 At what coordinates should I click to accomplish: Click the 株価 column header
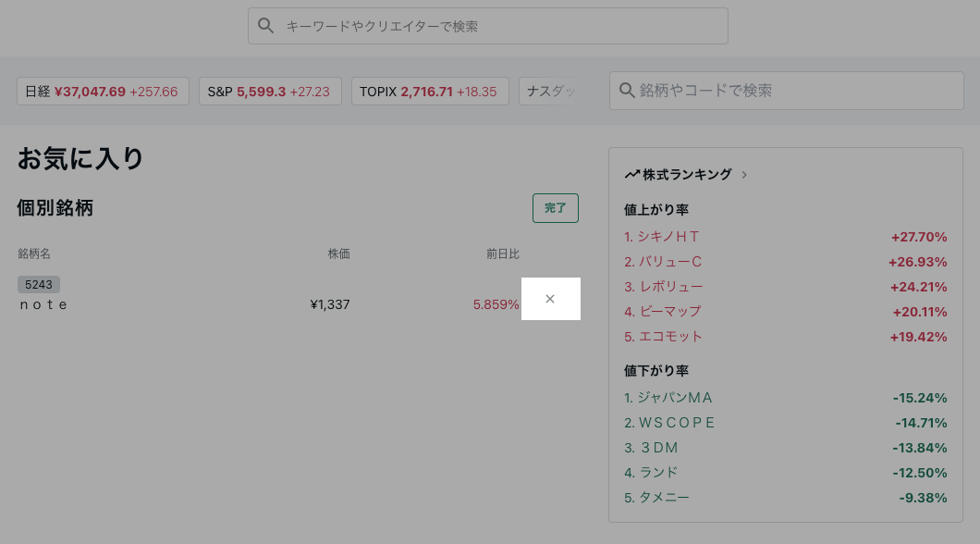[338, 253]
